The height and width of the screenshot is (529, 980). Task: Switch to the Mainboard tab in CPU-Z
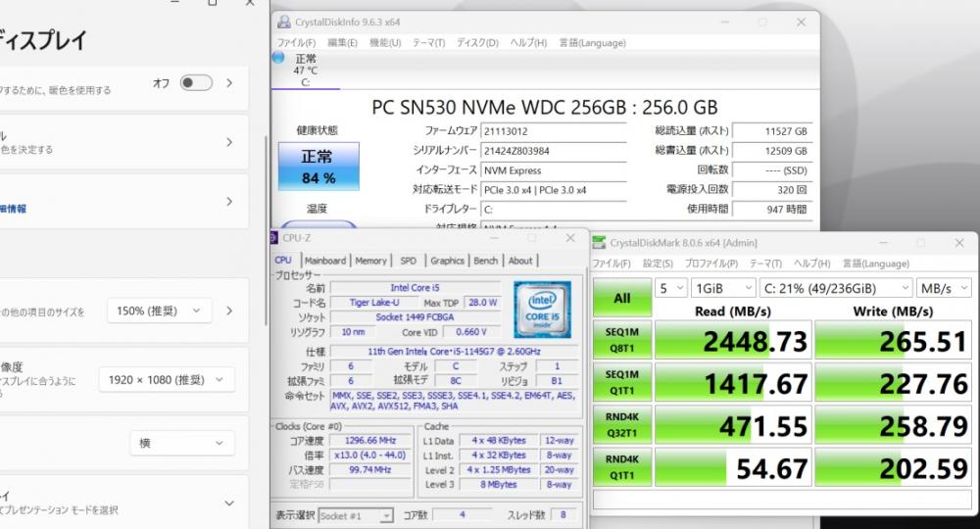(x=325, y=261)
